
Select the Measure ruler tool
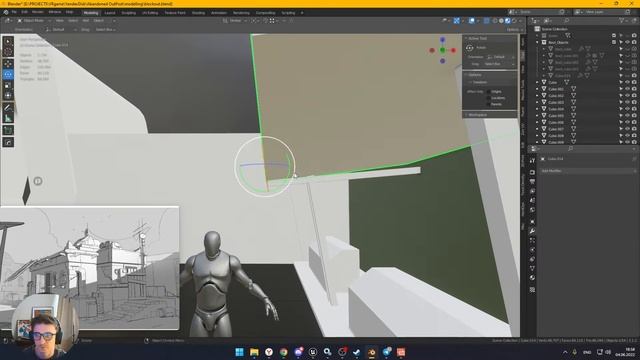tap(8, 118)
